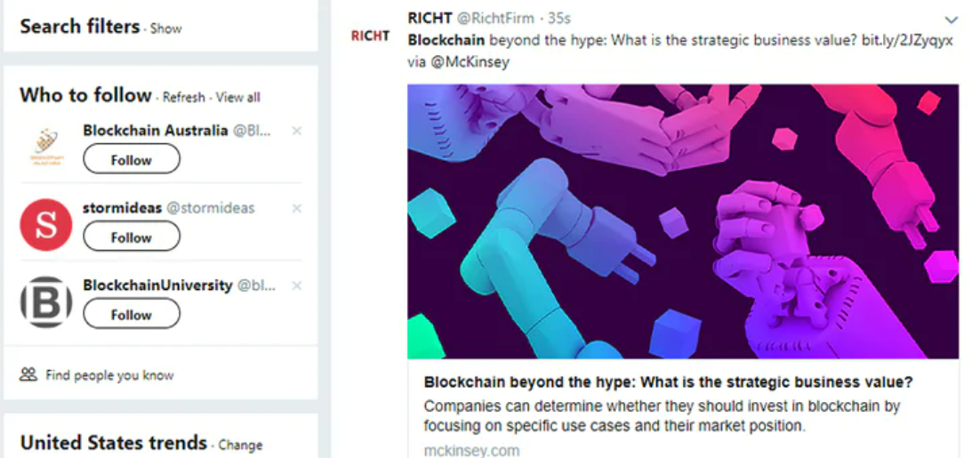Open the robot hands article image
980x458 pixels.
[683, 221]
